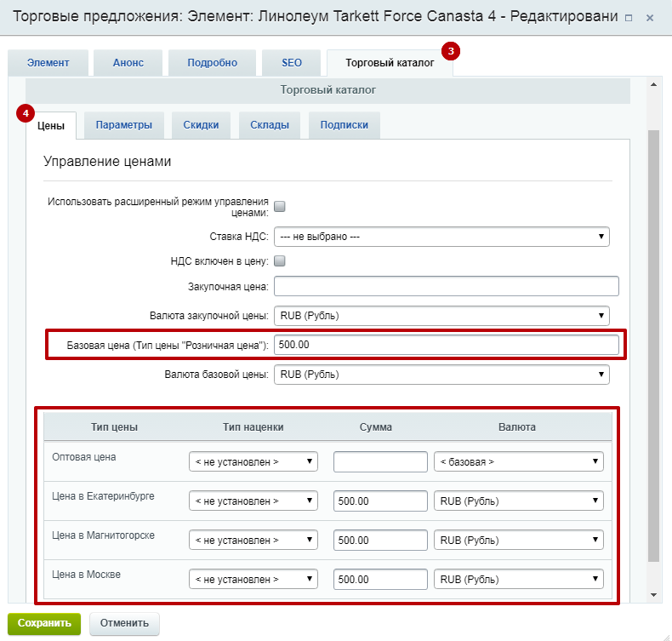Image resolution: width=672 pixels, height=641 pixels.
Task: Click the Сумма field for Цена в Екатеринбурге
Action: coord(380,501)
